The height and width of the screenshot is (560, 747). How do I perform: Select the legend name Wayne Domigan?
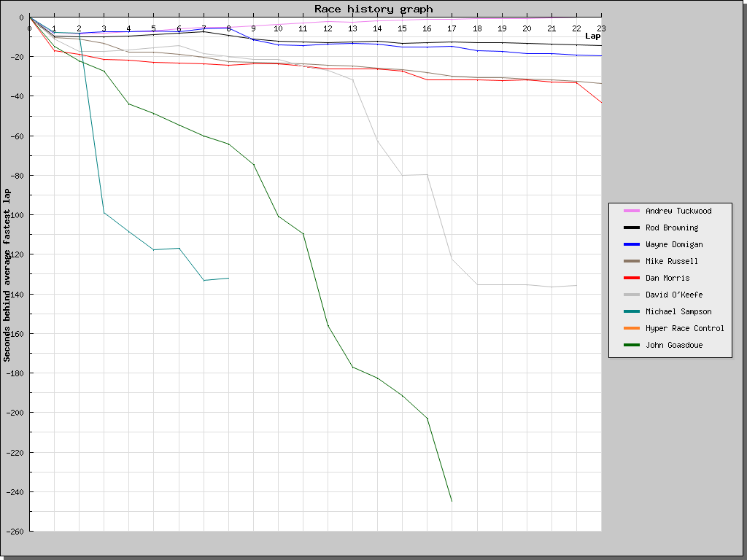[674, 244]
